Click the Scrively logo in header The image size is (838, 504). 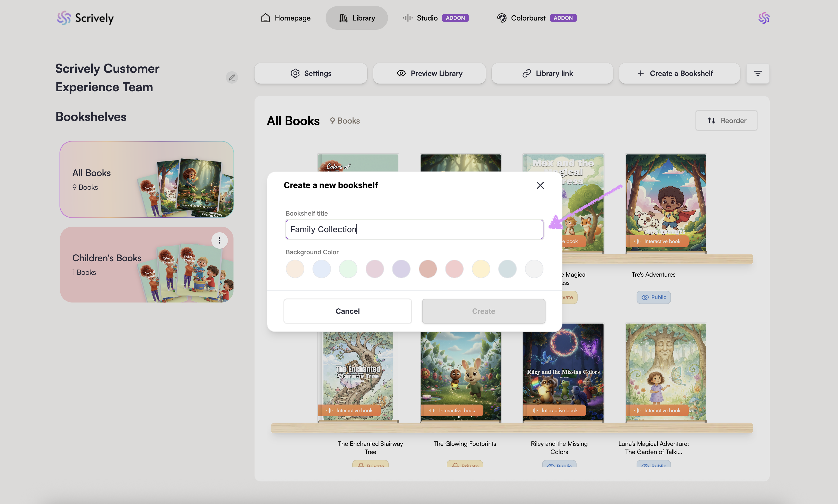85,18
